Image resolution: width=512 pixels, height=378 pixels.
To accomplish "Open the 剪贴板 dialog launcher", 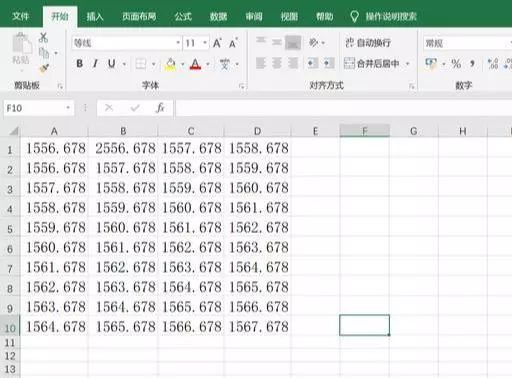I will [60, 86].
